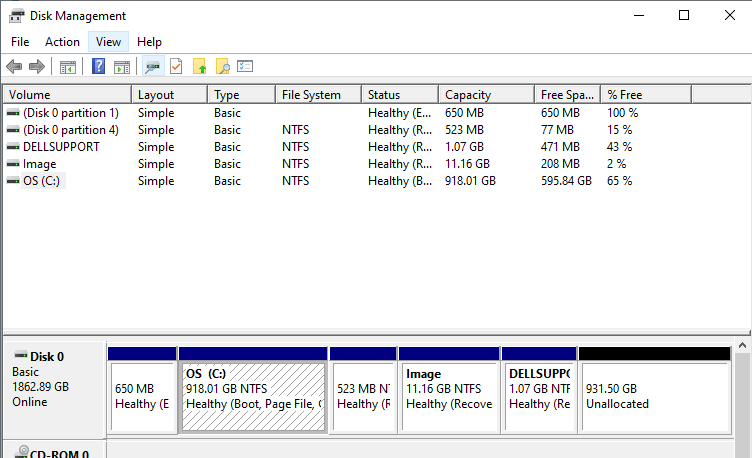Open the Help menu
This screenshot has width=752, height=458.
149,42
